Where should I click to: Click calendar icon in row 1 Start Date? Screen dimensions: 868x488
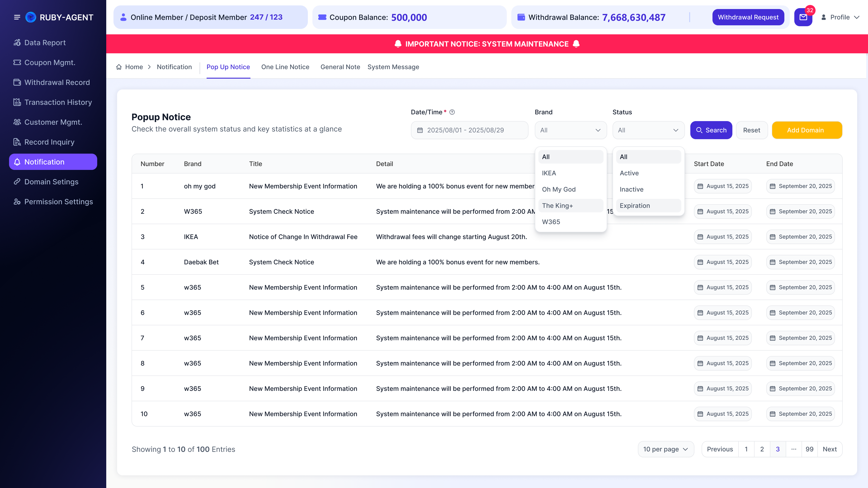700,186
